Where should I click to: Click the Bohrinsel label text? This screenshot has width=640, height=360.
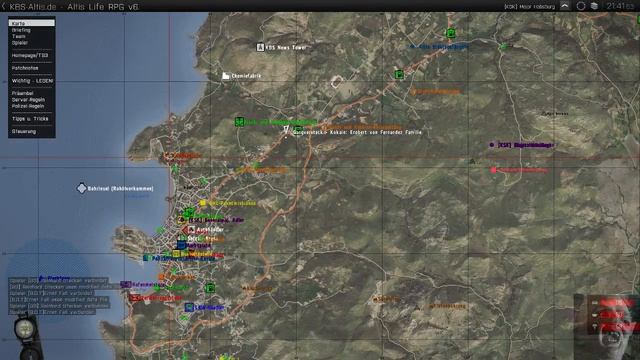(120, 189)
